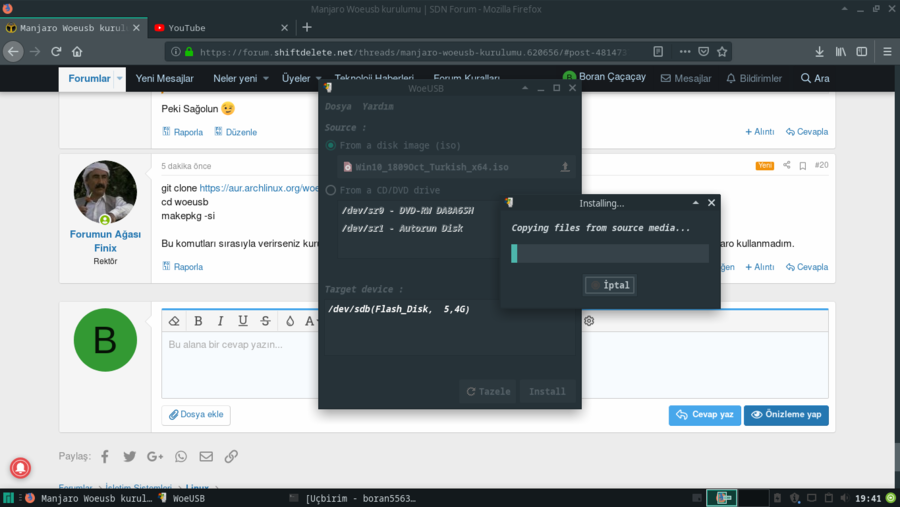Open the page actions three-dot menu

[x=685, y=52]
